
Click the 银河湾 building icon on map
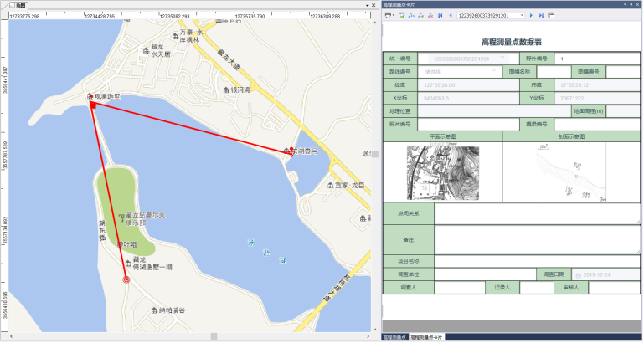(226, 90)
